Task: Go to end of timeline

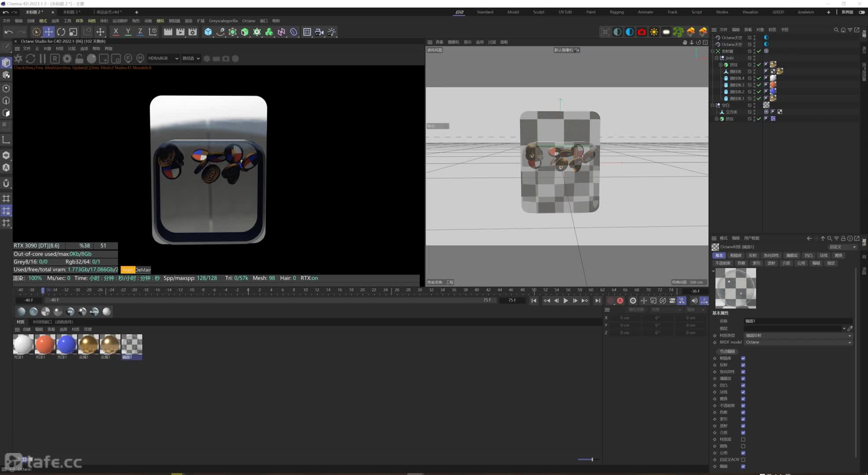Action: click(x=597, y=300)
